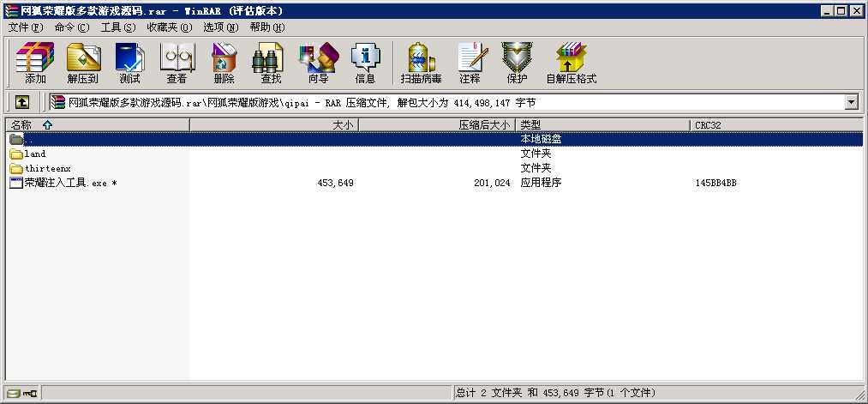
Task: Click the 测试 (Test) toolbar icon
Action: 129,57
